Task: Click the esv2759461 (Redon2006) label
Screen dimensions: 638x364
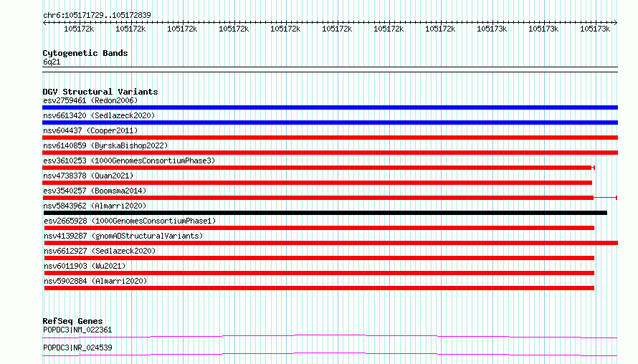Action: tap(90, 100)
